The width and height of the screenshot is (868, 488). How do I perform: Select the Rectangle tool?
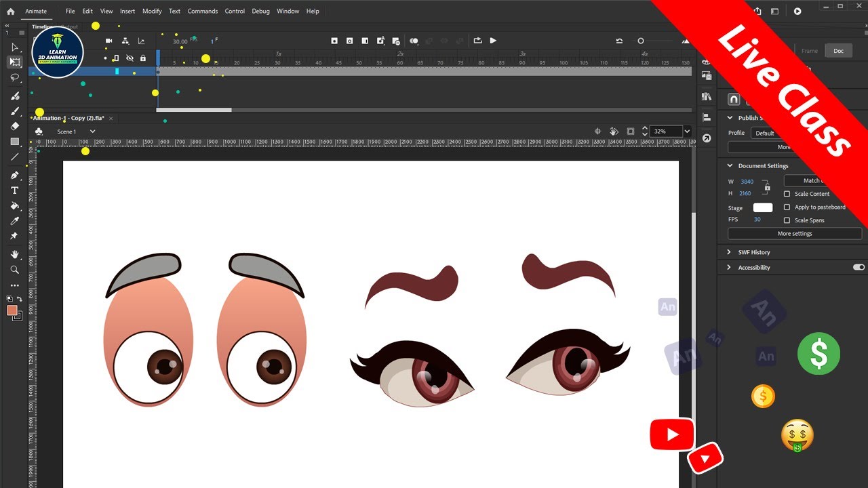[14, 142]
